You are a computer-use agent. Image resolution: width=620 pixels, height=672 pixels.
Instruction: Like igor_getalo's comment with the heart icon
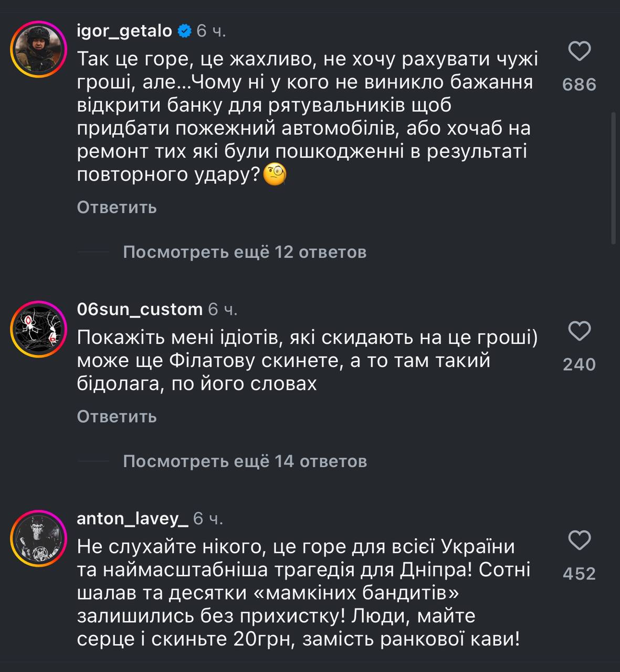pos(580,51)
